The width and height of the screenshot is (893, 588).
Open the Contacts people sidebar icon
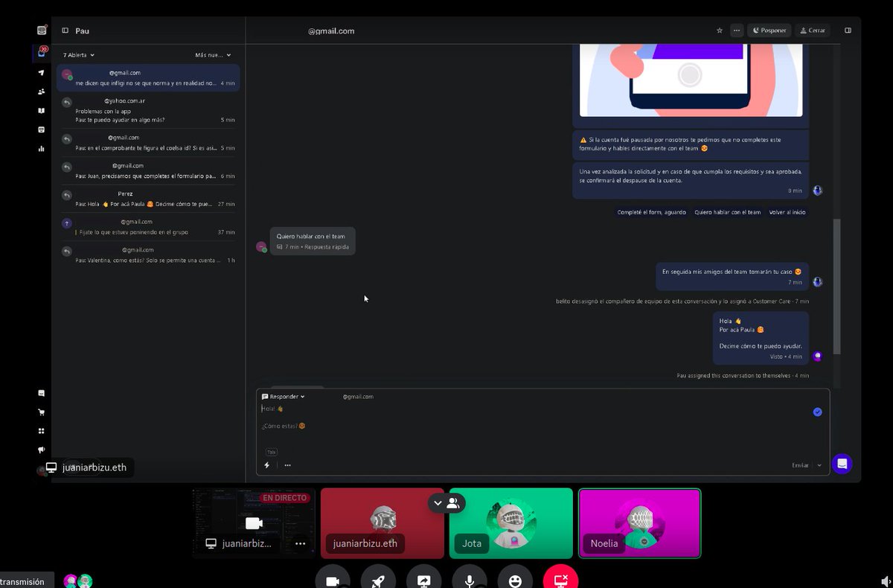(x=42, y=92)
